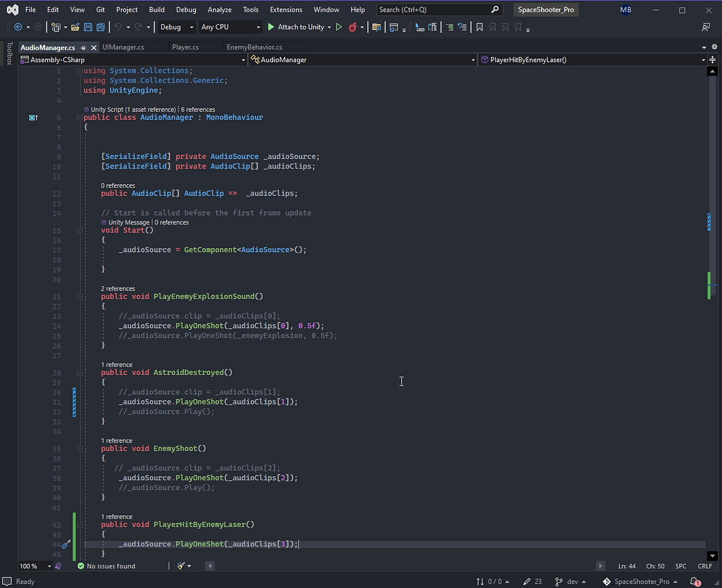722x588 pixels.
Task: Click the horizontal scrollbar right arrow
Action: tap(600, 566)
